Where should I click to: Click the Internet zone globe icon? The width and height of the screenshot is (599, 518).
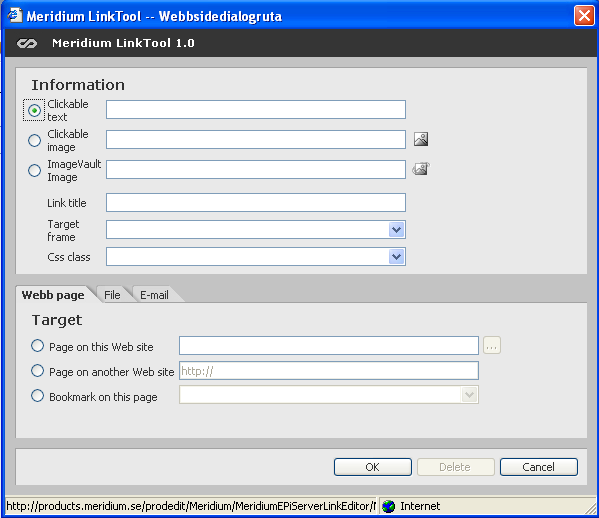coord(389,506)
